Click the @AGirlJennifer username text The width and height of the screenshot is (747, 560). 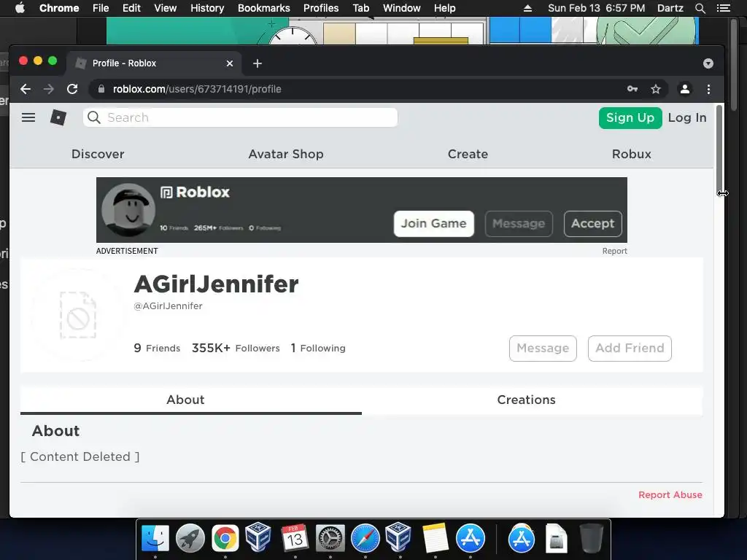click(169, 306)
